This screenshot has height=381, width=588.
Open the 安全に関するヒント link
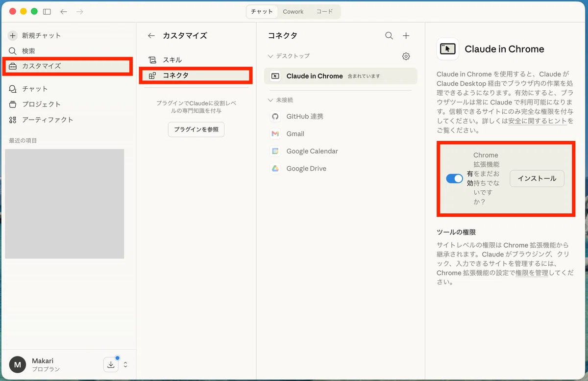pyautogui.click(x=538, y=121)
